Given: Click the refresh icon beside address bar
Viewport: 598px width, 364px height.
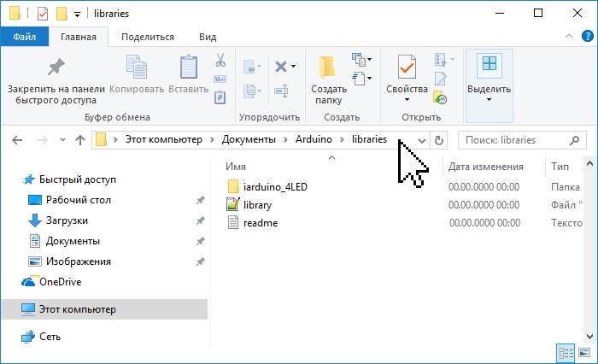Looking at the screenshot, I should coord(439,140).
